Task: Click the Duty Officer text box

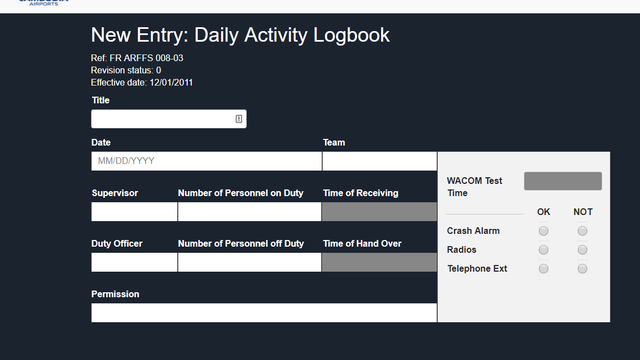Action: coord(134,262)
